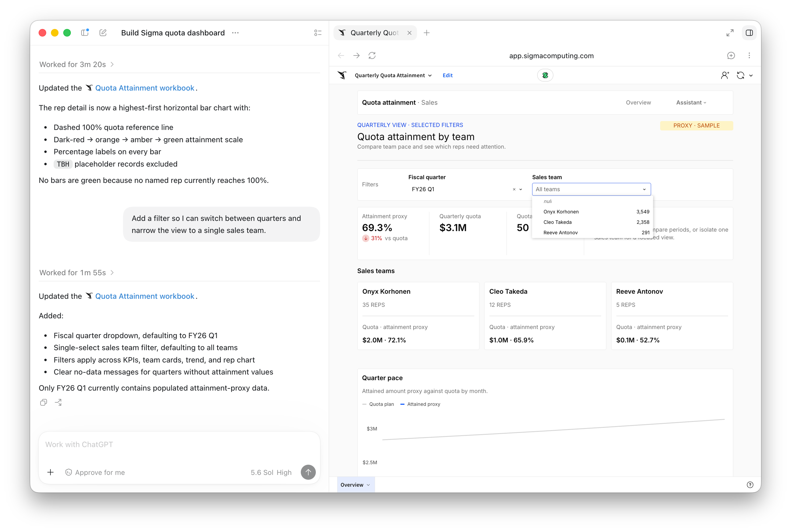Click the Build Sigma quota dashboard title
The width and height of the screenshot is (791, 532).
click(173, 33)
